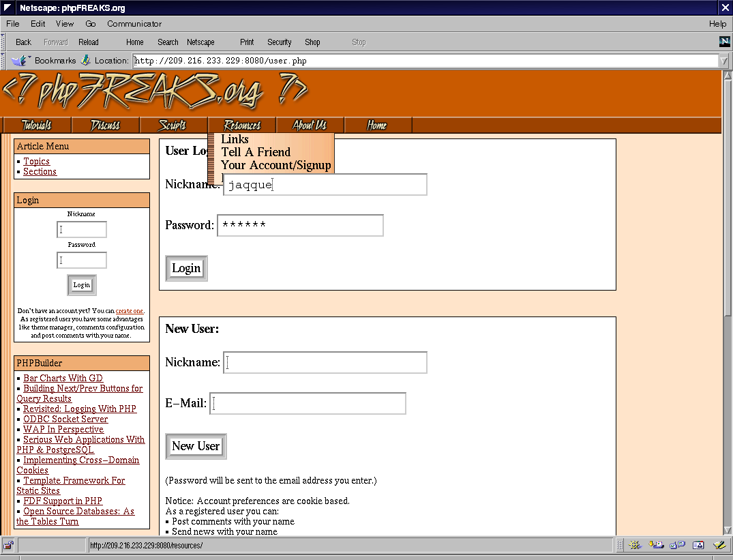
Task: Open the View menu
Action: coord(65,24)
